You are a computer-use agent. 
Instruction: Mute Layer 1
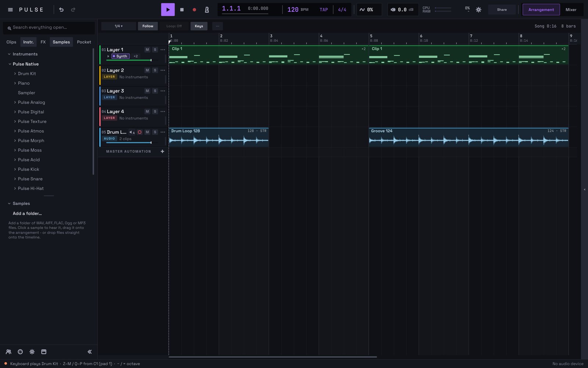pyautogui.click(x=147, y=50)
